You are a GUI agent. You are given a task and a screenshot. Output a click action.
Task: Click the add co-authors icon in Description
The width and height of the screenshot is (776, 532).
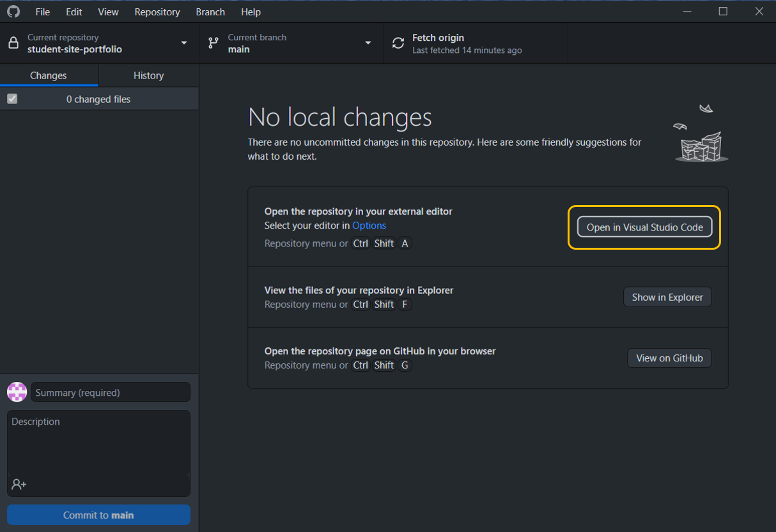coord(19,485)
